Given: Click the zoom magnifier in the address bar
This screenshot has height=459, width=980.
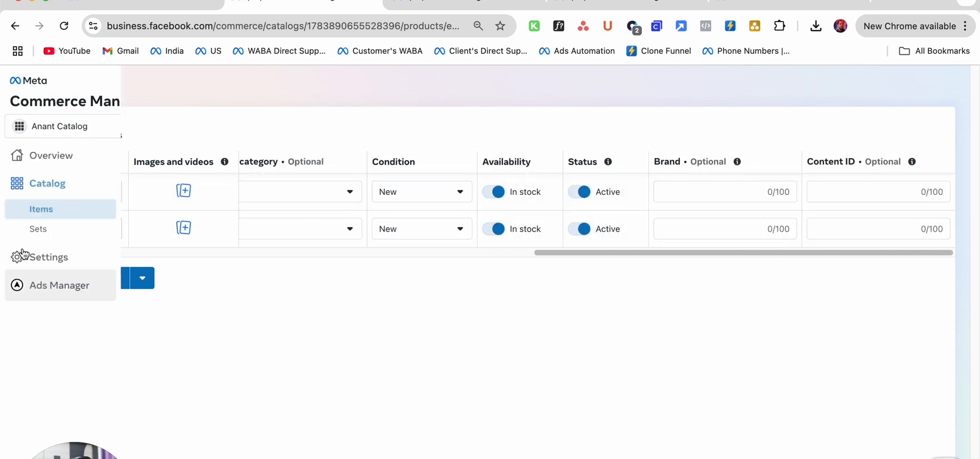Looking at the screenshot, I should (478, 26).
